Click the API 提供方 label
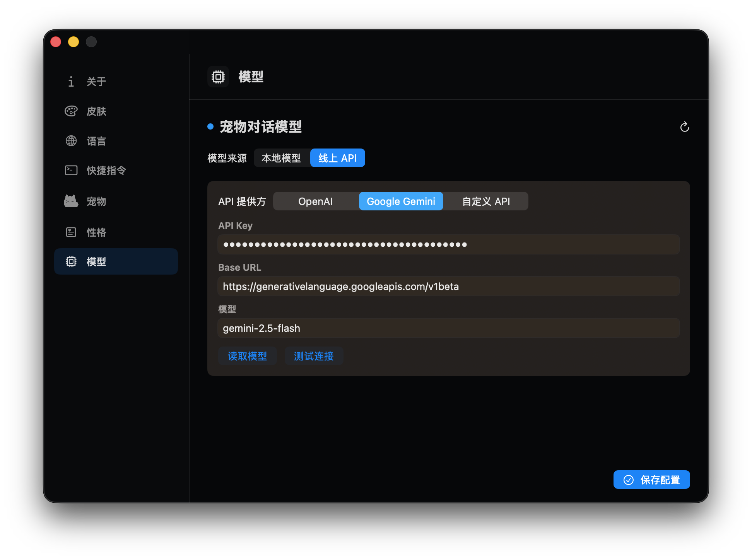 tap(242, 201)
